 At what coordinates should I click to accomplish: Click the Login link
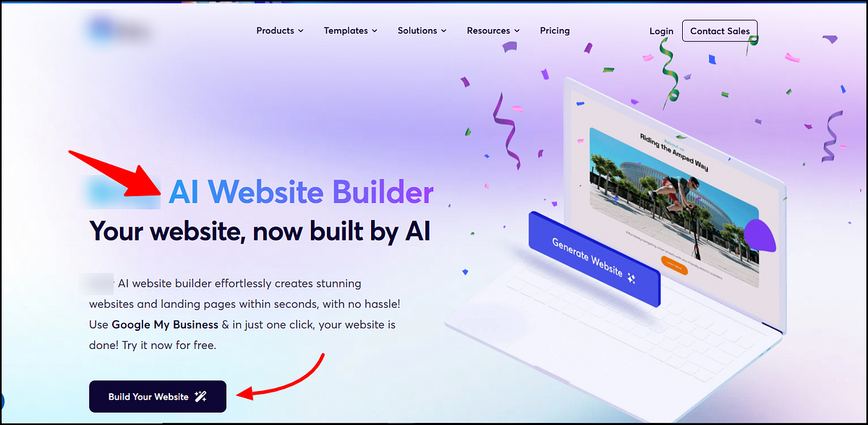[x=661, y=31]
